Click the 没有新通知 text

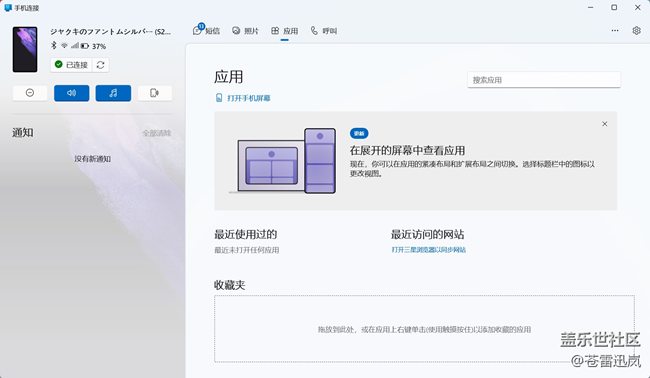[92, 159]
